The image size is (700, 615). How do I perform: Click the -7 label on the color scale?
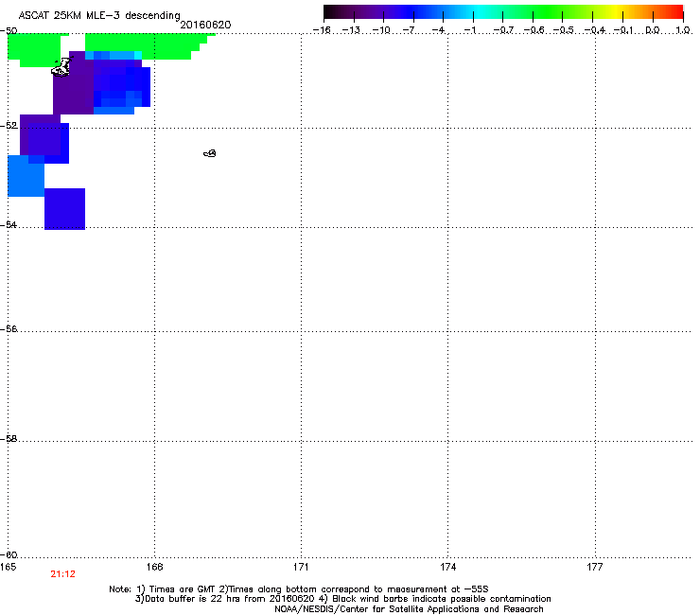click(x=409, y=30)
